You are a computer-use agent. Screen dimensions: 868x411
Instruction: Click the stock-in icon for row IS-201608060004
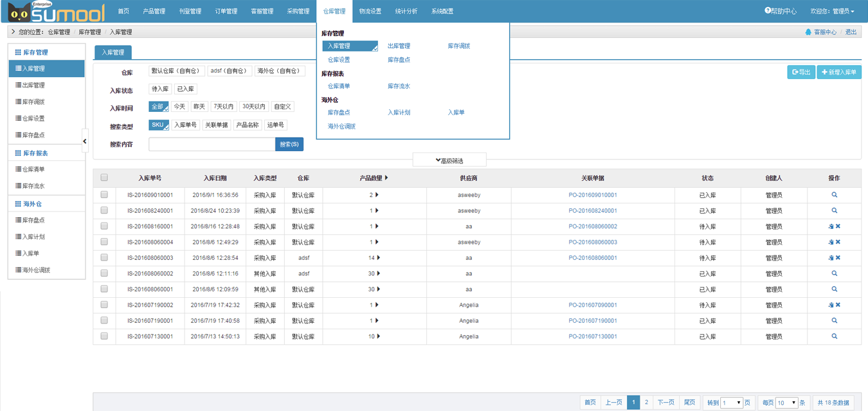pos(831,242)
